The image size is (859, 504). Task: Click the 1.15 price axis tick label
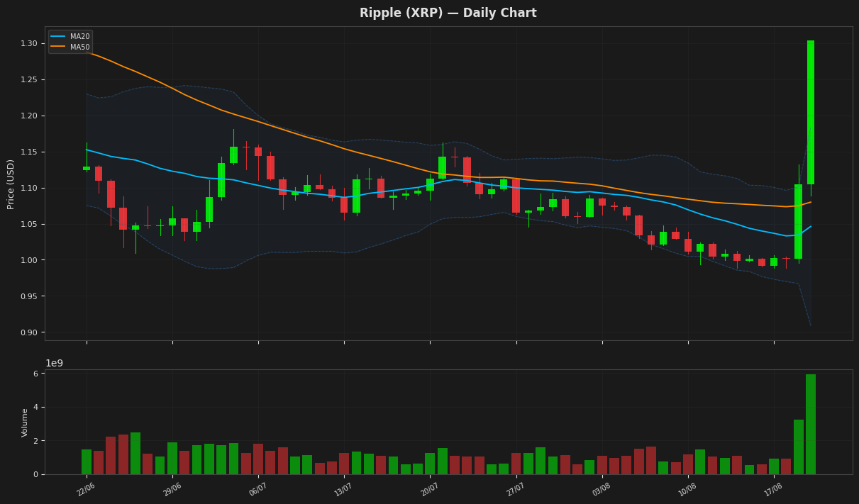click(x=29, y=152)
